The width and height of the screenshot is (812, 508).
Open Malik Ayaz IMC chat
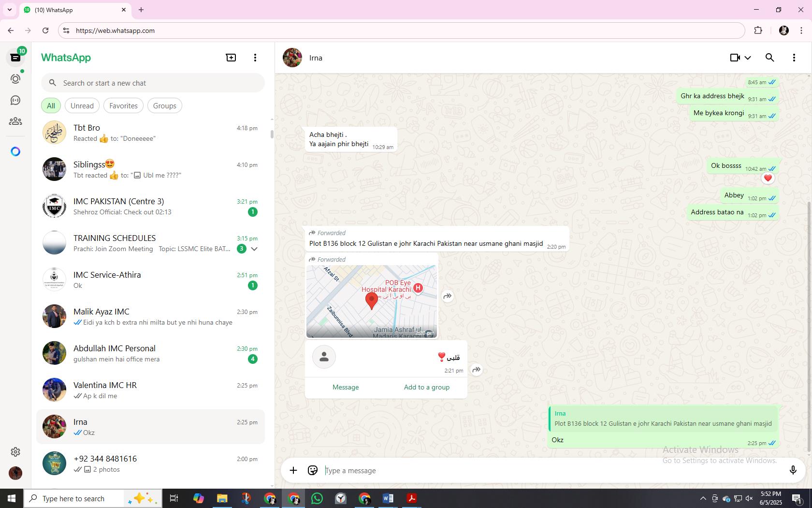(150, 316)
